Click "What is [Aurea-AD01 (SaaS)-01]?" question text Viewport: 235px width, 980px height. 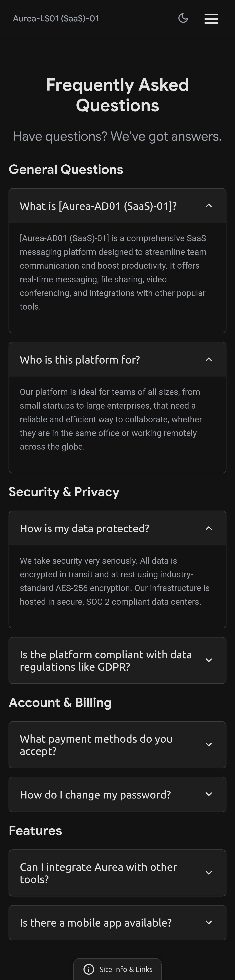pos(98,206)
